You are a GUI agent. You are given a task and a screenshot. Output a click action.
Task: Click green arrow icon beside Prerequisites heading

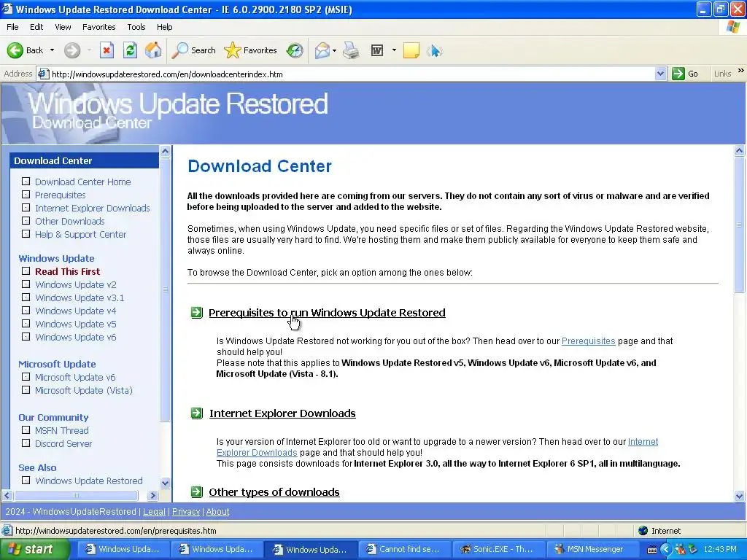(x=197, y=312)
